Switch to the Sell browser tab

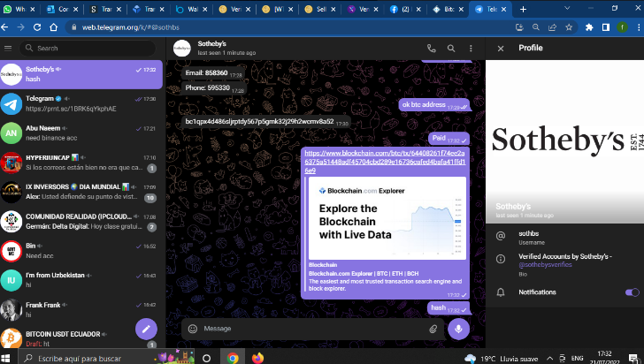[320, 9]
